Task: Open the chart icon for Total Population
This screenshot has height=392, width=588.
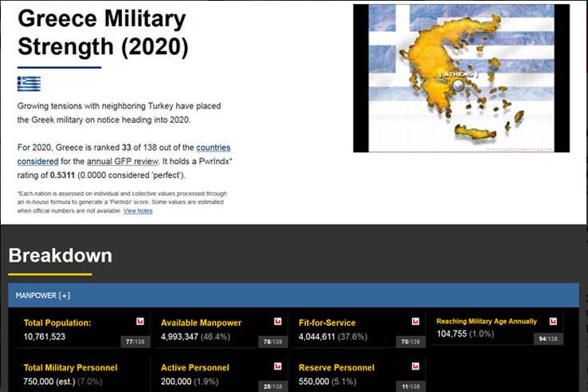Action: point(140,322)
